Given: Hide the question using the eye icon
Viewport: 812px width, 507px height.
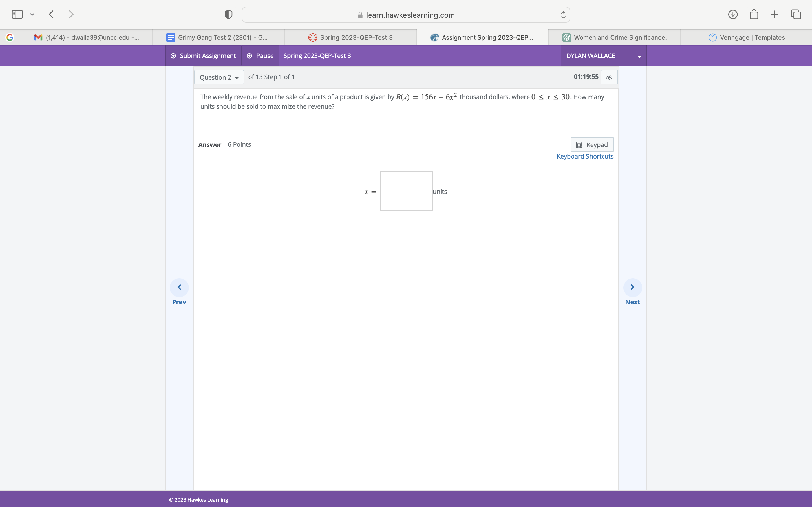Looking at the screenshot, I should pyautogui.click(x=609, y=77).
